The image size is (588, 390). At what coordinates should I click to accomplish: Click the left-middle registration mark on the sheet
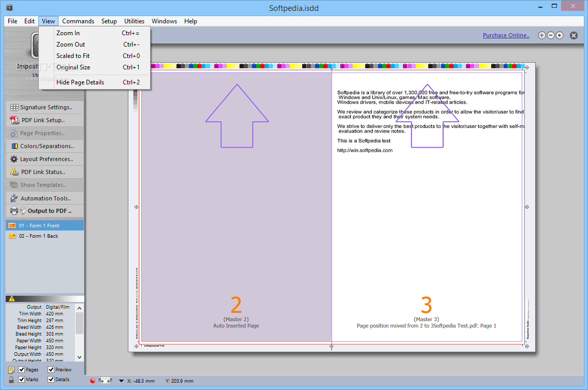point(137,207)
